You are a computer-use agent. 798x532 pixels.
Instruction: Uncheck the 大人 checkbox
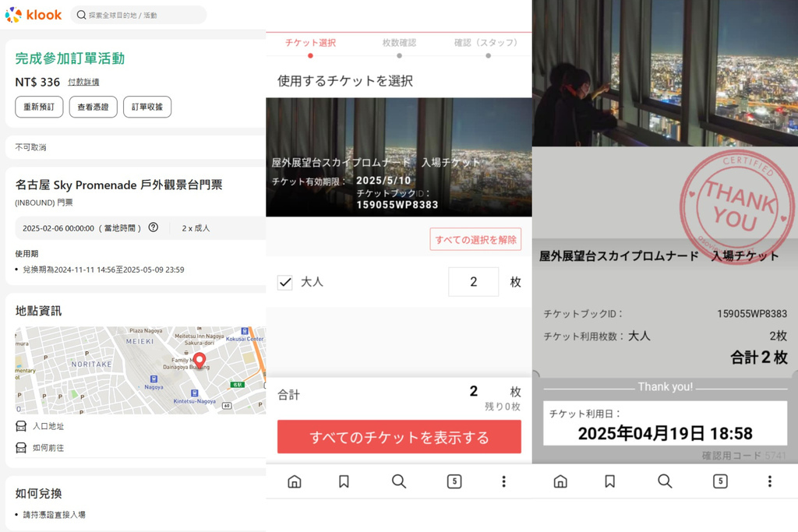(285, 282)
